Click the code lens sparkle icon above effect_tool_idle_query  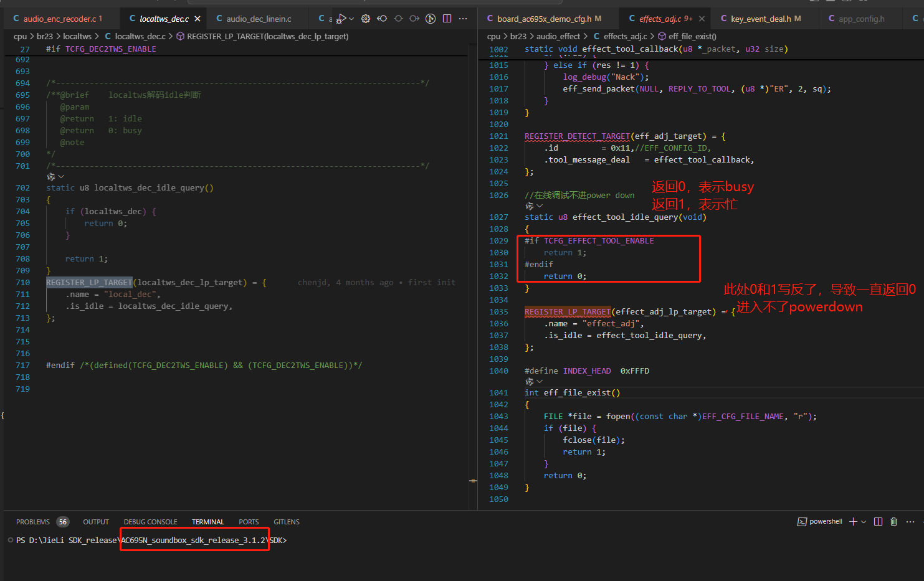pyautogui.click(x=529, y=206)
